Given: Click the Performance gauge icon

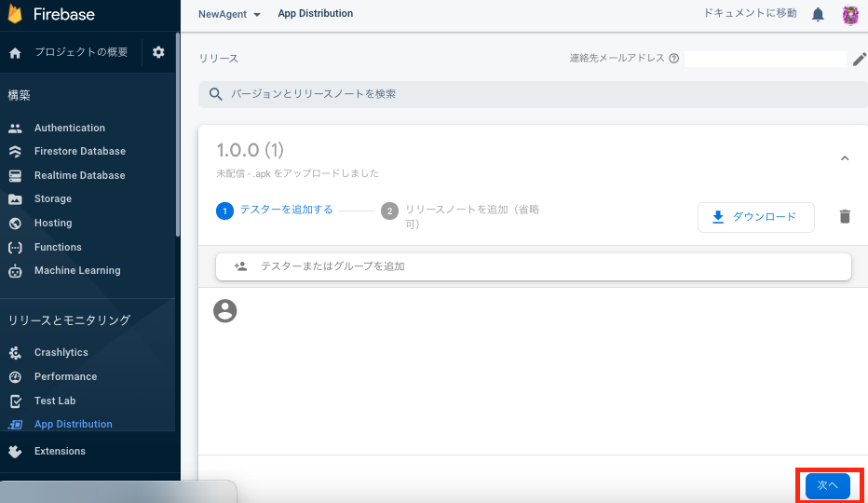Looking at the screenshot, I should click(15, 376).
